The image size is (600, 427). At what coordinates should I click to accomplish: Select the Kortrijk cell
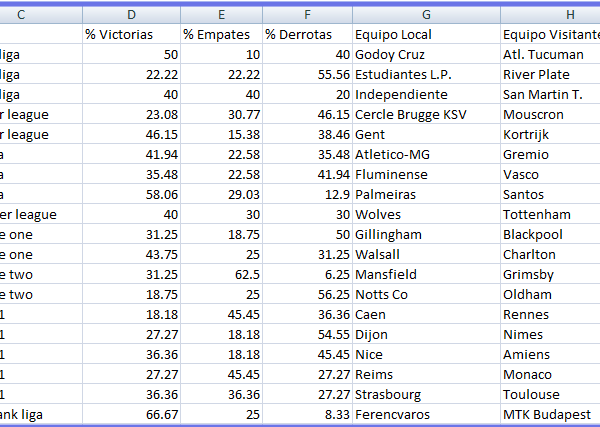(550, 134)
